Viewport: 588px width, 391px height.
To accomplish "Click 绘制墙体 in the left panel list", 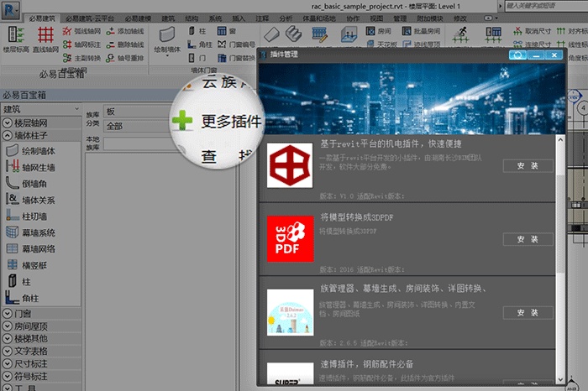I will click(31, 151).
